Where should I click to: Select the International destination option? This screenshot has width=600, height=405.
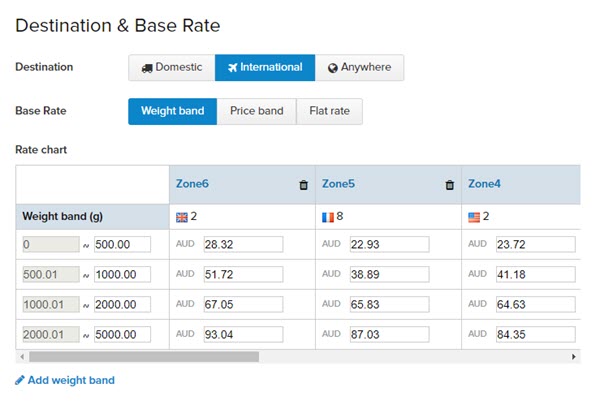265,67
